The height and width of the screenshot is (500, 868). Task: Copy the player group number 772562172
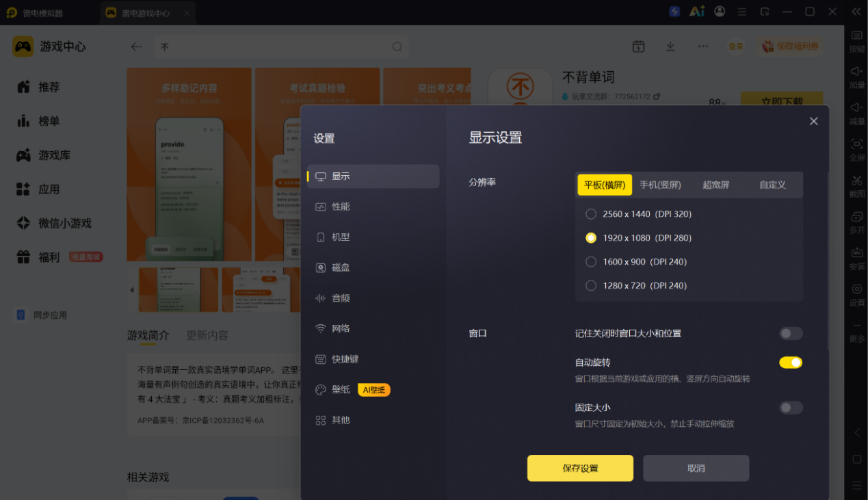click(657, 96)
